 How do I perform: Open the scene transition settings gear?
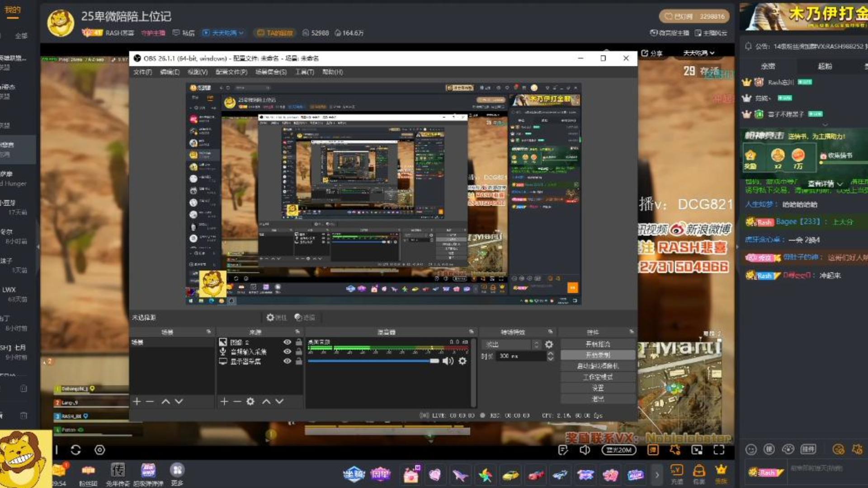click(x=549, y=344)
